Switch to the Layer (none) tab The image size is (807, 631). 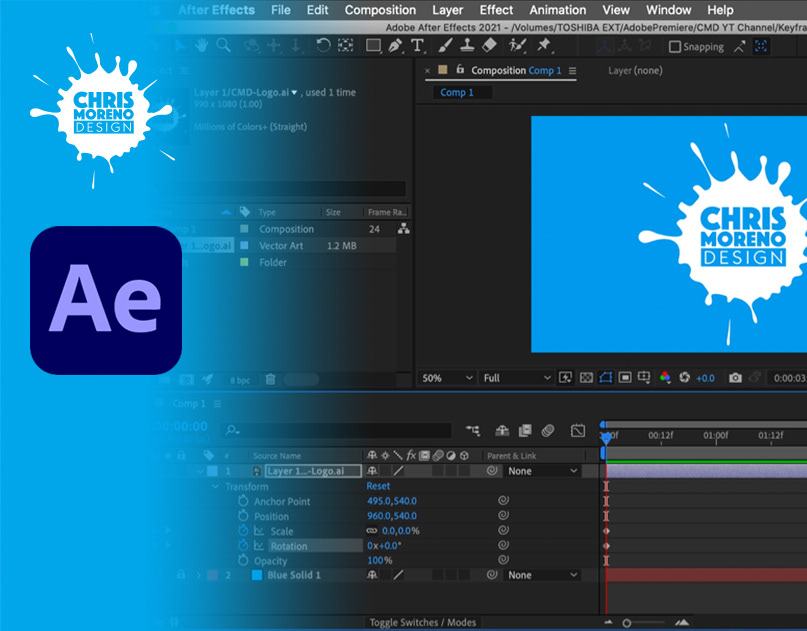click(635, 71)
